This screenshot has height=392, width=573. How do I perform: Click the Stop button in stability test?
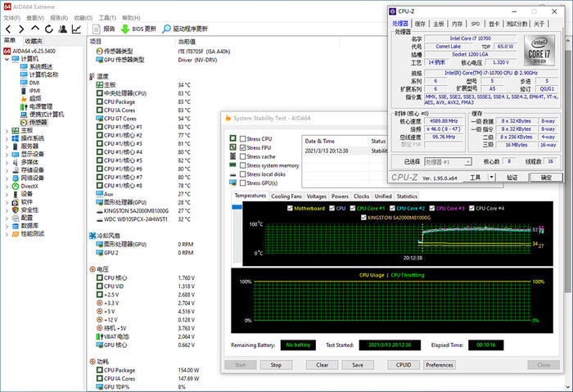(276, 365)
